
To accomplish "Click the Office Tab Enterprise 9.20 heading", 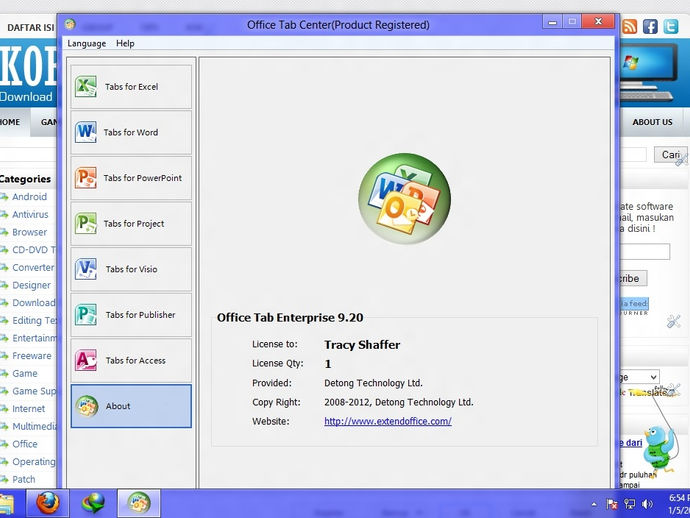I will click(x=290, y=317).
